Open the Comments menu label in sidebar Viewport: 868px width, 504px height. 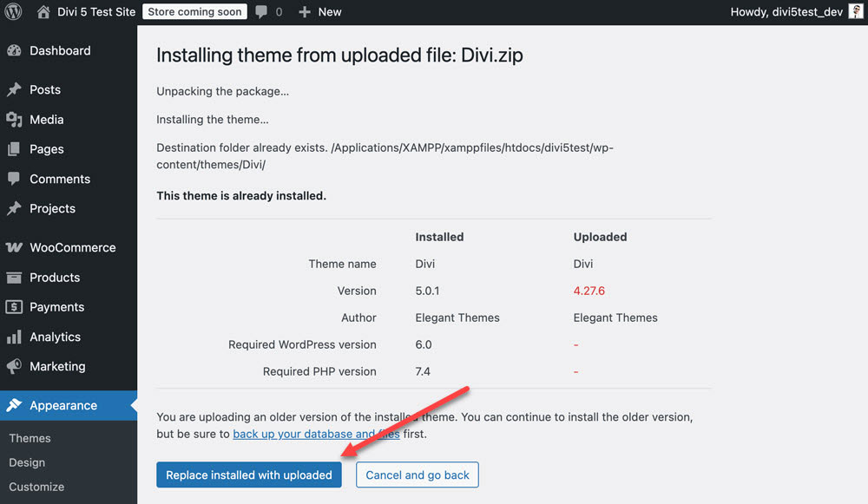pos(60,179)
